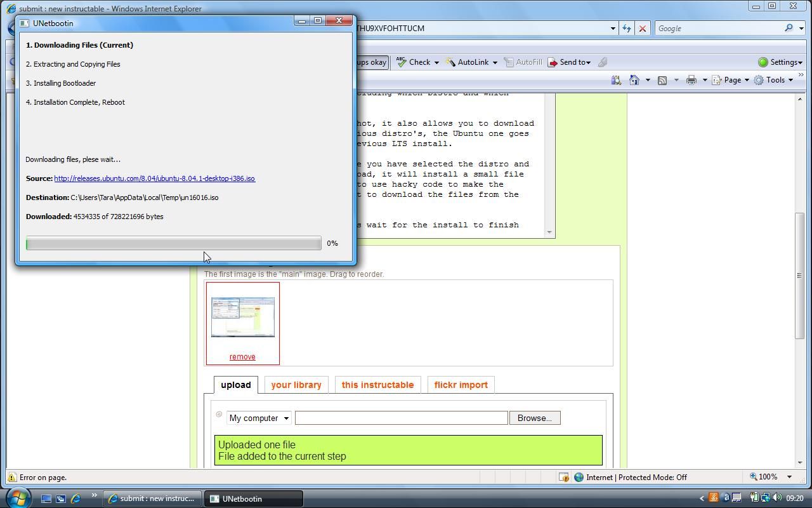Image resolution: width=812 pixels, height=508 pixels.
Task: Open the RSS feeds icon
Action: pos(662,80)
